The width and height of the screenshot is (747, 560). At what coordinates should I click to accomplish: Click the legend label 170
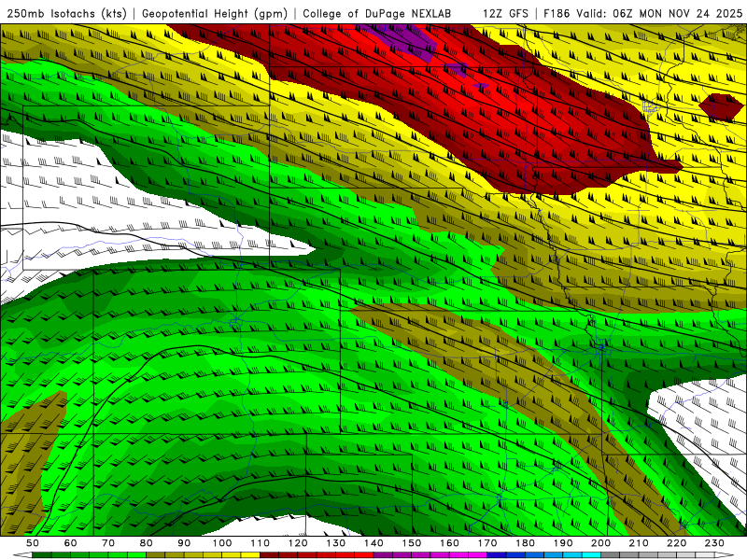[x=487, y=543]
